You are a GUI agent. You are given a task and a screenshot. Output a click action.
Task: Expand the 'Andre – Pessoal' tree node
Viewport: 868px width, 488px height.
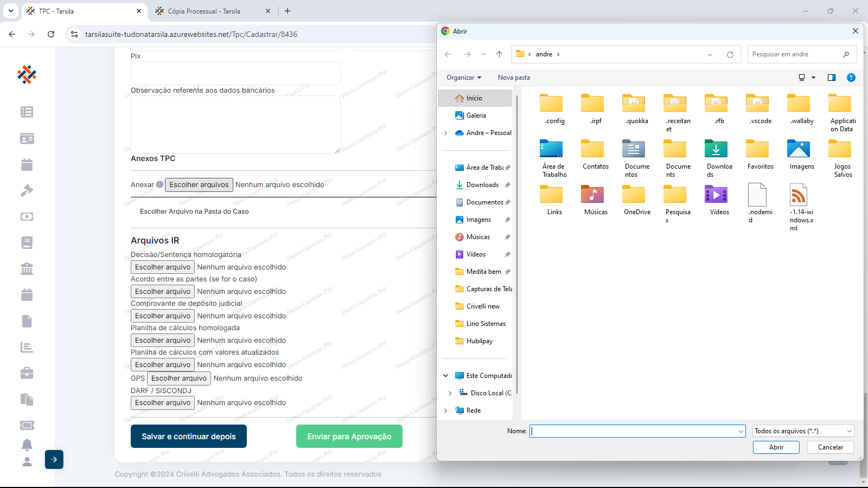click(x=446, y=133)
